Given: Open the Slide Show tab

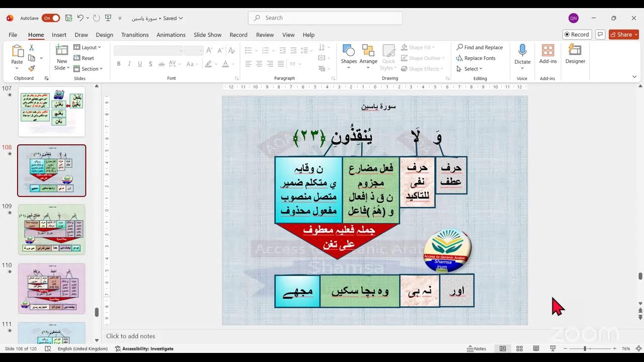Looking at the screenshot, I should [207, 35].
